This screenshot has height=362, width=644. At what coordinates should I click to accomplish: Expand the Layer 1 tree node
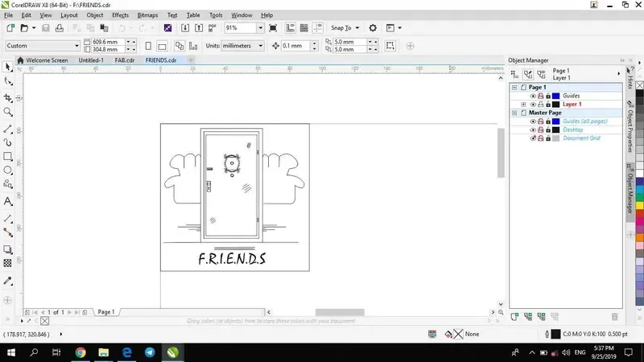[524, 105]
